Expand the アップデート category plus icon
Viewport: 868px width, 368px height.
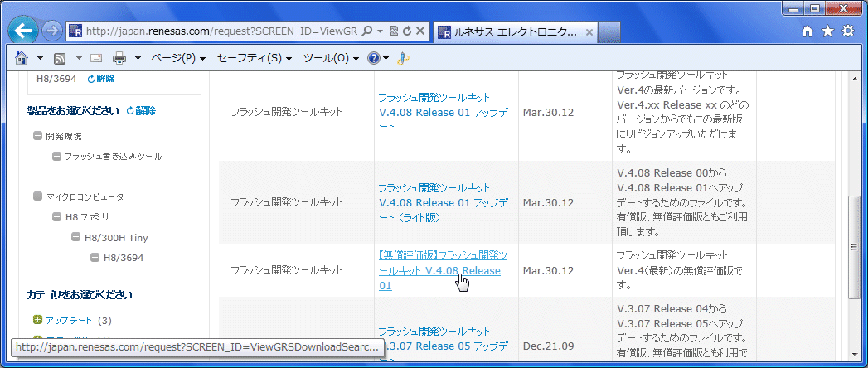[x=37, y=319]
